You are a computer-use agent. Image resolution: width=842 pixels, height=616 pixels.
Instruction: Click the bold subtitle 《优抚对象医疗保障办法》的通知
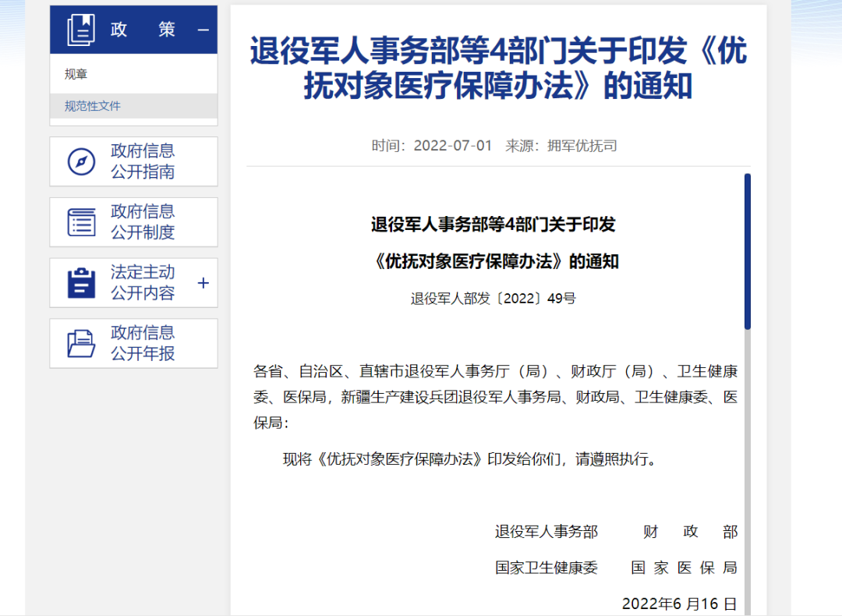(495, 261)
